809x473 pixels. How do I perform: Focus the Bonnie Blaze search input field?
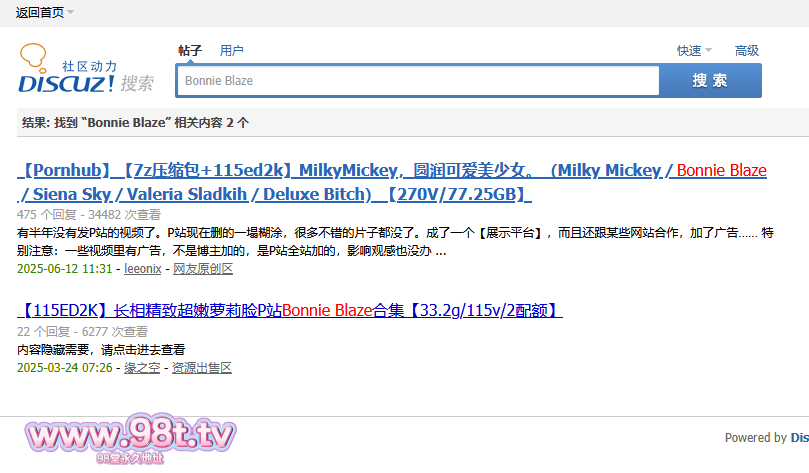(x=418, y=80)
